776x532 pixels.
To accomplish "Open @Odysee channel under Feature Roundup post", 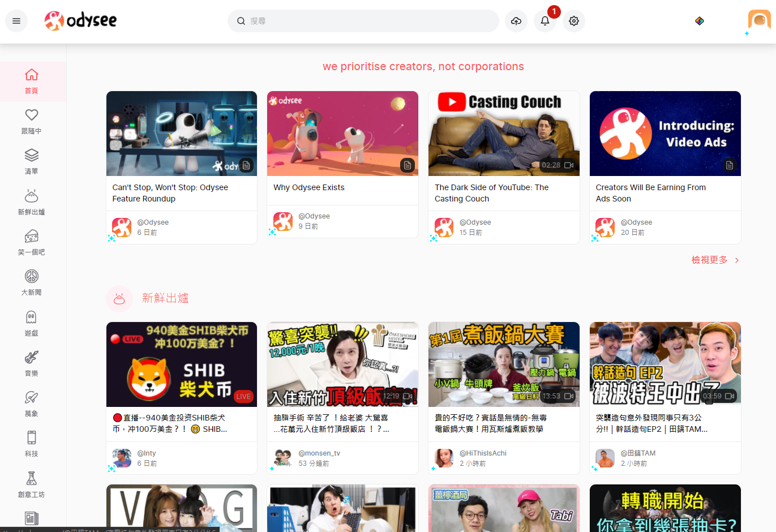I will pos(153,222).
